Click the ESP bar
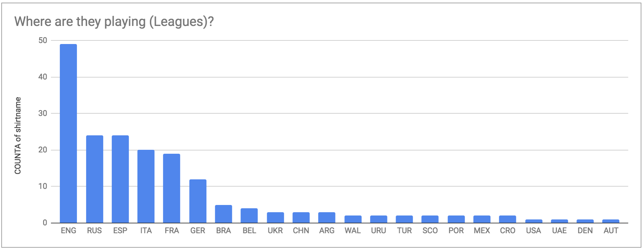This screenshot has height=249, width=644. [120, 179]
